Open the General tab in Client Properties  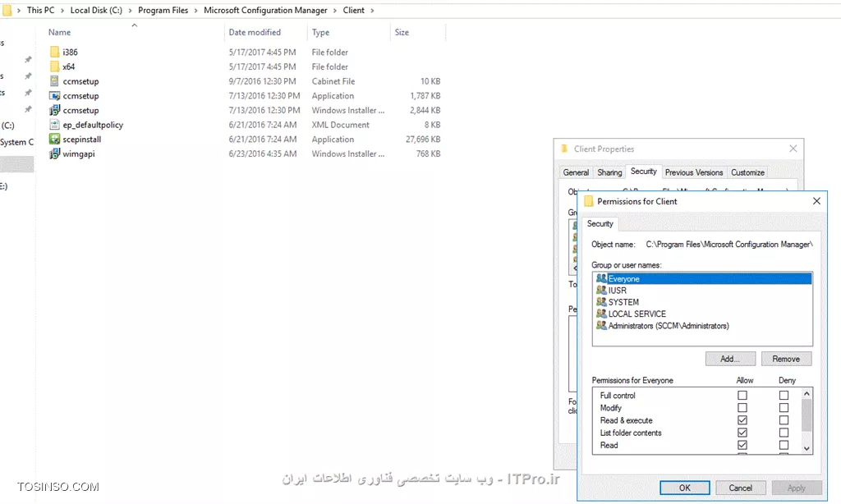[x=576, y=172]
